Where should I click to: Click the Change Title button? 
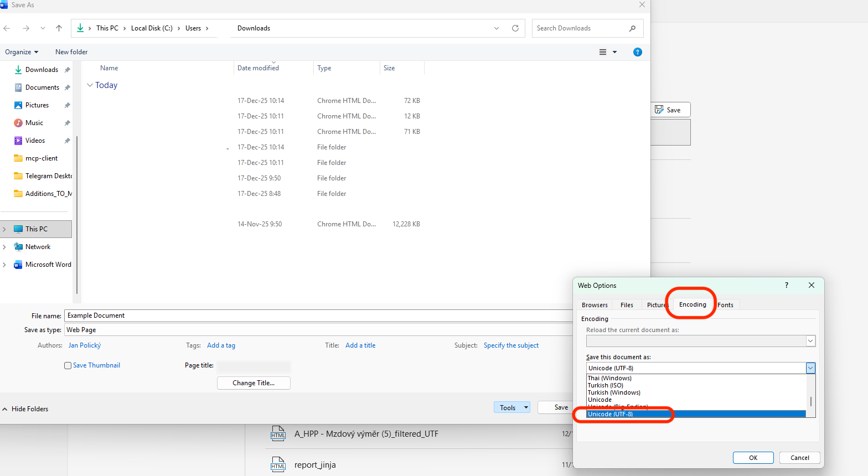click(254, 383)
